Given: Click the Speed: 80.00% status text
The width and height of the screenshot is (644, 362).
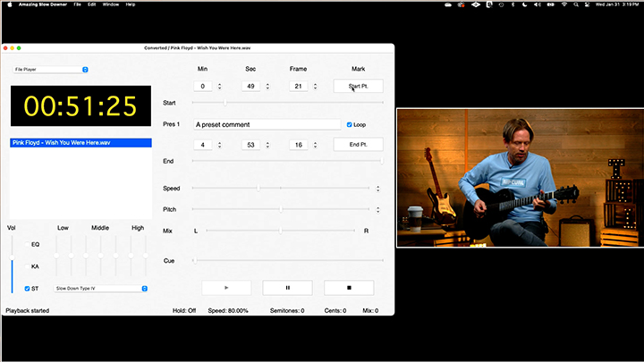Looking at the screenshot, I should click(228, 311).
